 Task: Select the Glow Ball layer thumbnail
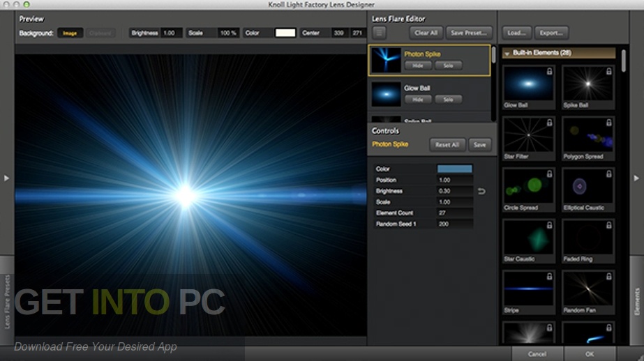[x=386, y=94]
